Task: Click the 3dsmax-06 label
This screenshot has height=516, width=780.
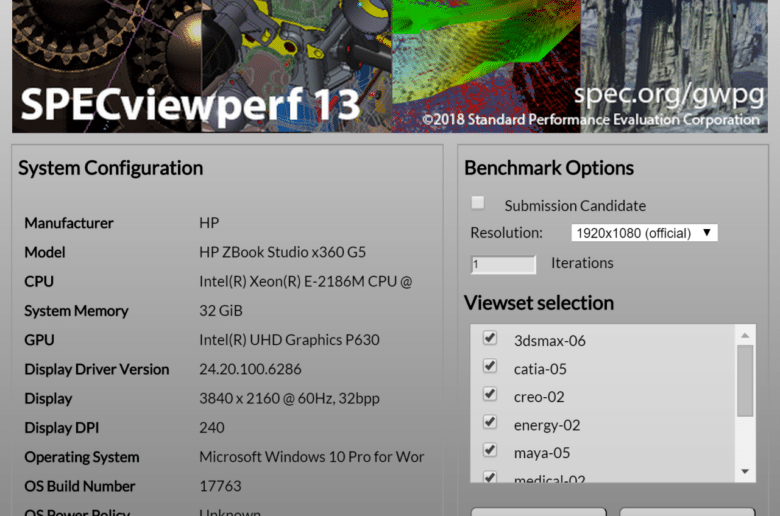Action: pos(550,341)
